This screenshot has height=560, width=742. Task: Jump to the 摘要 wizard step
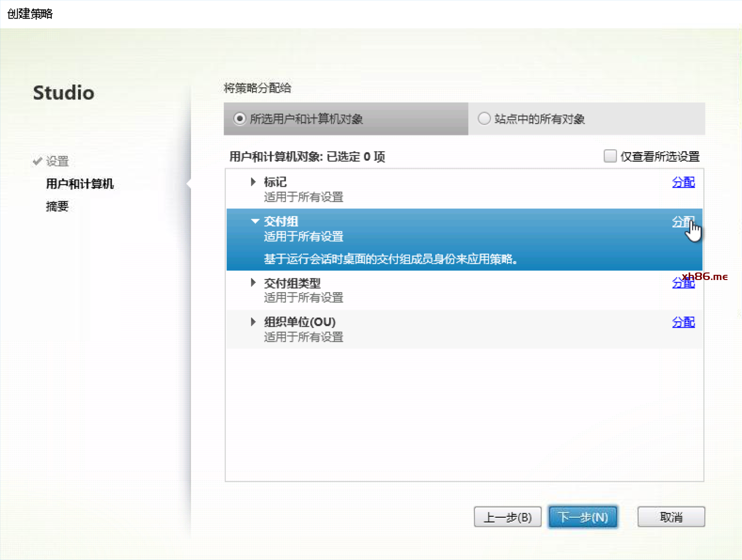pyautogui.click(x=57, y=206)
